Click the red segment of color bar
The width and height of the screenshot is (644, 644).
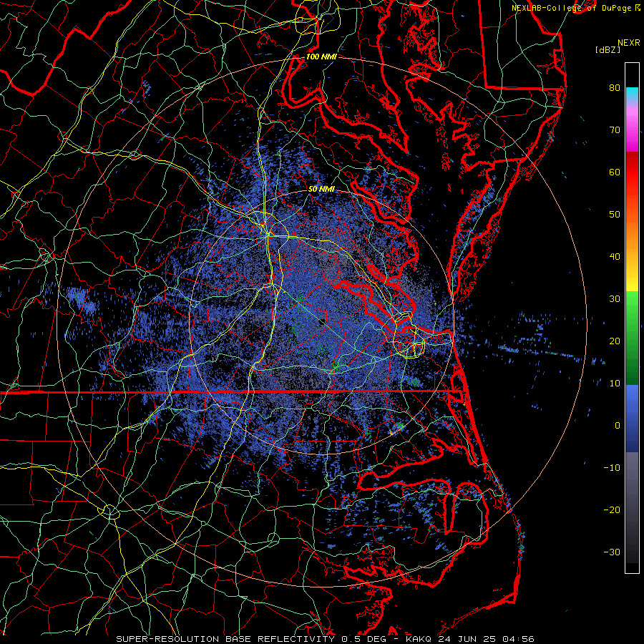tap(632, 172)
